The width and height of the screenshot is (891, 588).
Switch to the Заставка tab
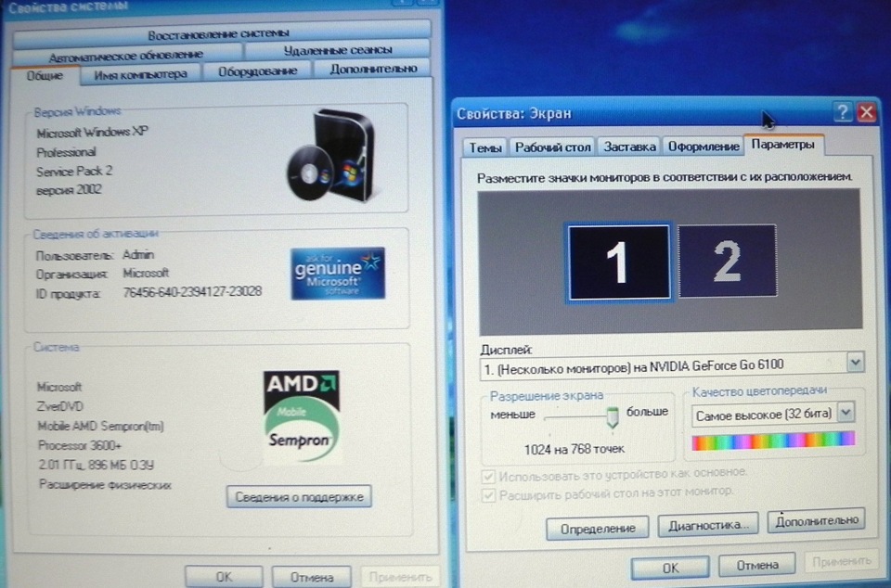coord(629,147)
